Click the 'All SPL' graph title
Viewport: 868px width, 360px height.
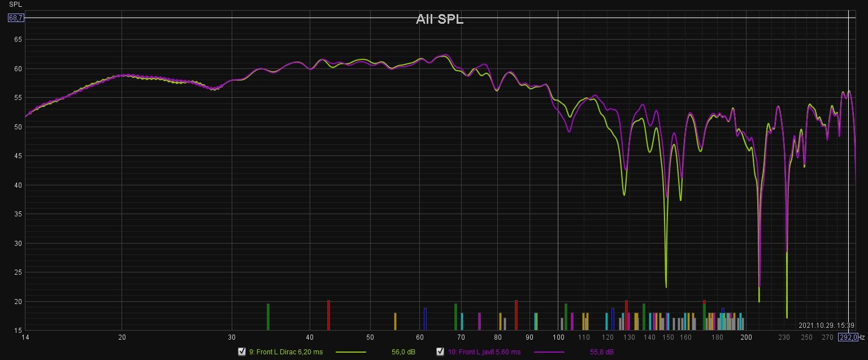pyautogui.click(x=440, y=19)
